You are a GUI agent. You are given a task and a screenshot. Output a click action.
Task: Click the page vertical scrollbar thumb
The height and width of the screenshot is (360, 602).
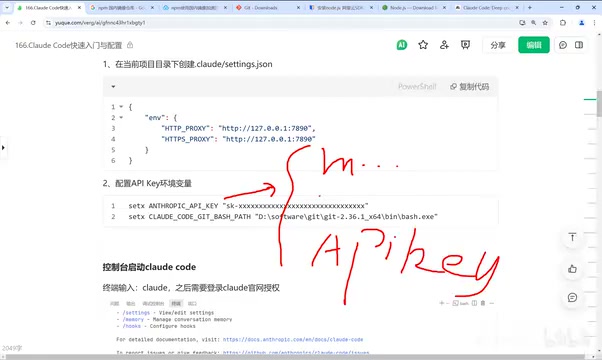coord(599,104)
